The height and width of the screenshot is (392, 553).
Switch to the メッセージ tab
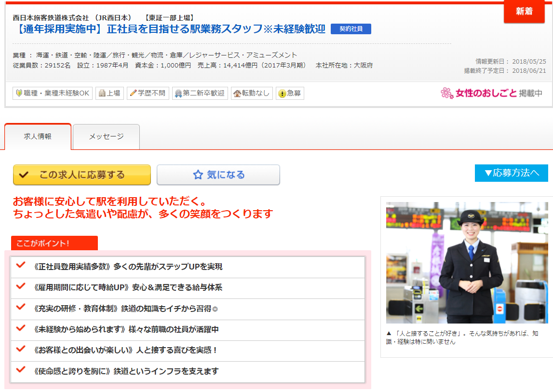point(106,137)
